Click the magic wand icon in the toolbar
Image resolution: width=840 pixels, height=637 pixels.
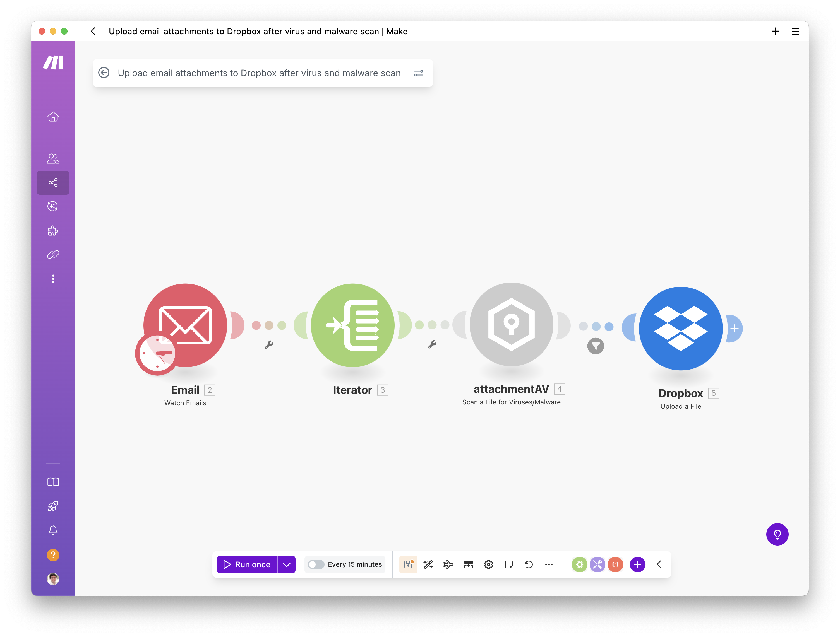428,564
